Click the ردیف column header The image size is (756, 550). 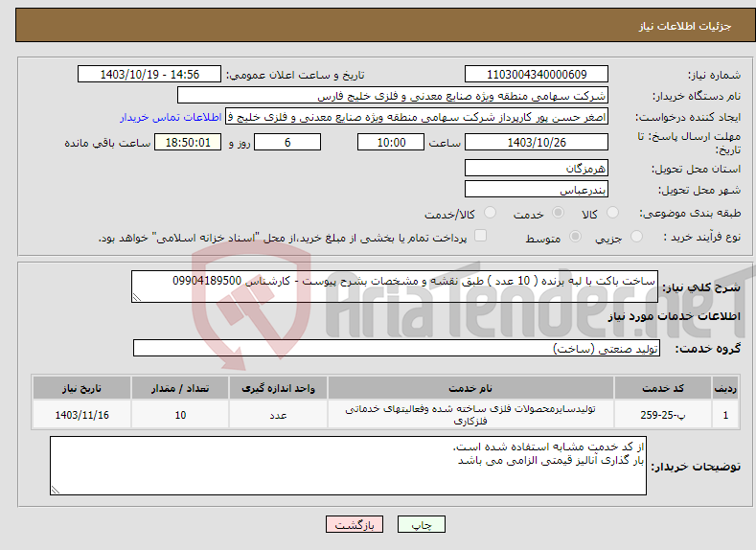coord(725,388)
